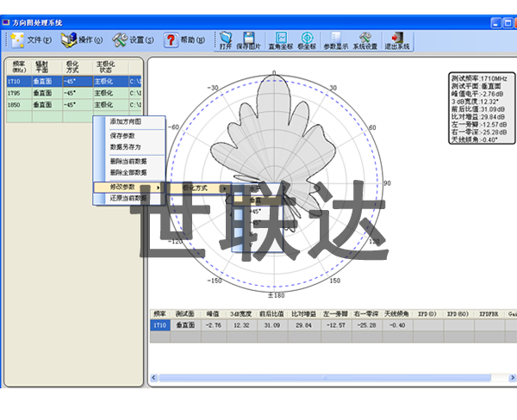Expand the 极化方式 submenu entry
517x420 pixels.
[x=199, y=188]
